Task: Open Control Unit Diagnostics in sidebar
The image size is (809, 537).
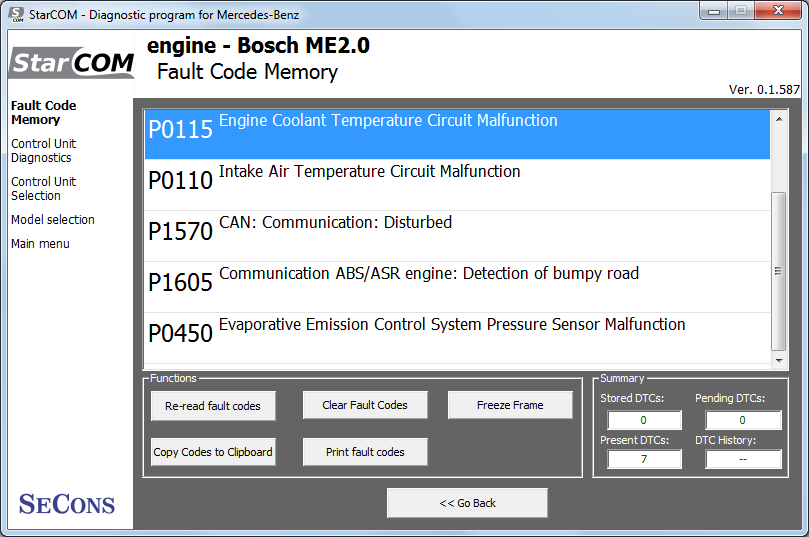Action: tap(43, 150)
